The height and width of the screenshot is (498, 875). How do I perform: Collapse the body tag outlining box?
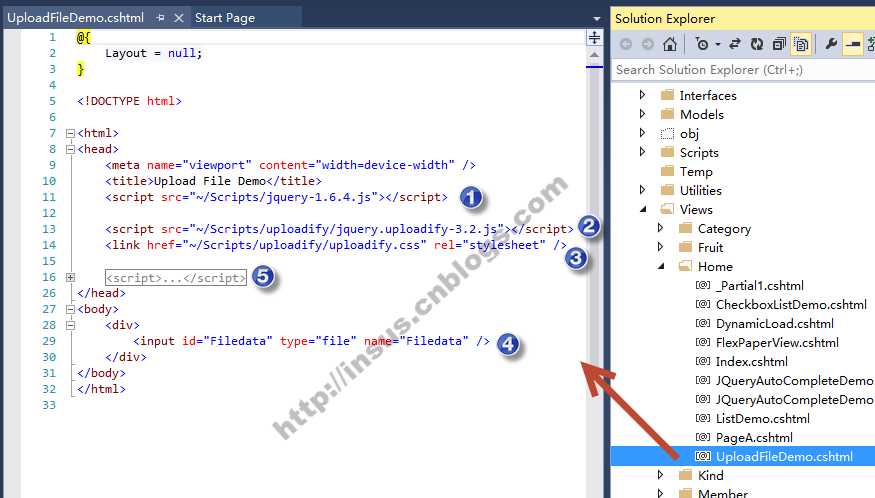70,309
